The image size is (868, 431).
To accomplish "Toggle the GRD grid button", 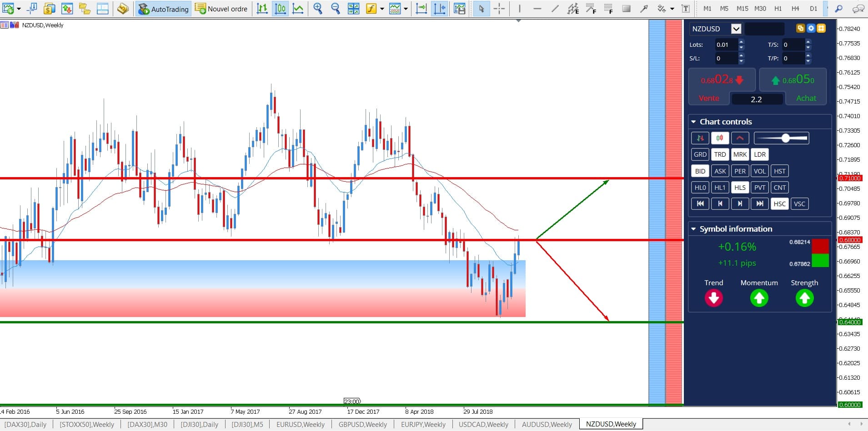I will tap(700, 154).
